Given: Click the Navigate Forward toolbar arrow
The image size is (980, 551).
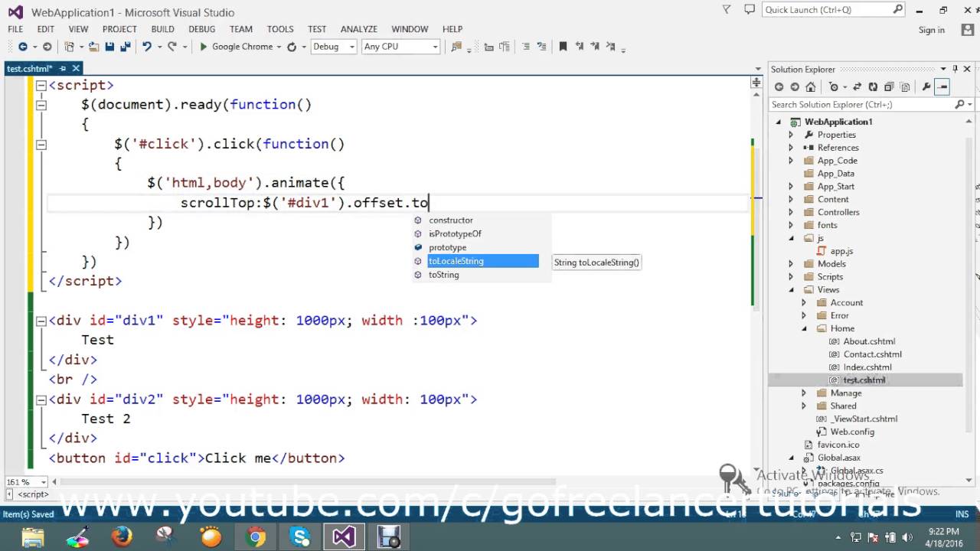Looking at the screenshot, I should [x=47, y=47].
